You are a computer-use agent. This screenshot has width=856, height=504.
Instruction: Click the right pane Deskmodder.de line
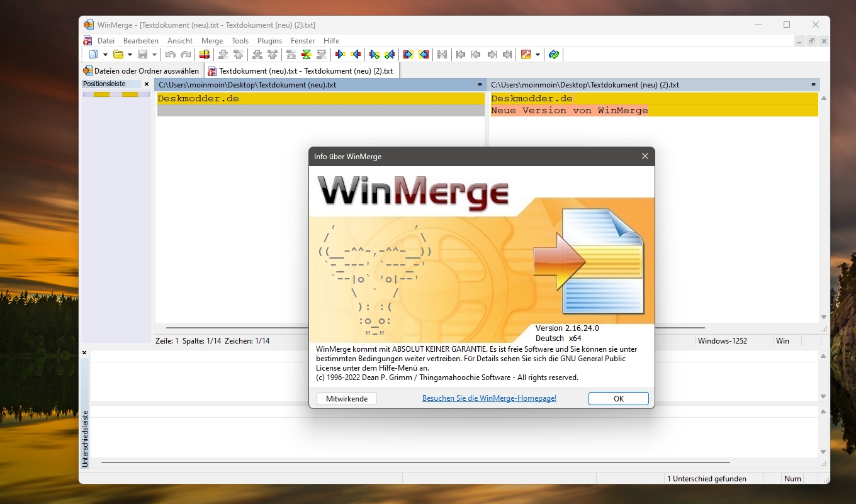[x=655, y=98]
